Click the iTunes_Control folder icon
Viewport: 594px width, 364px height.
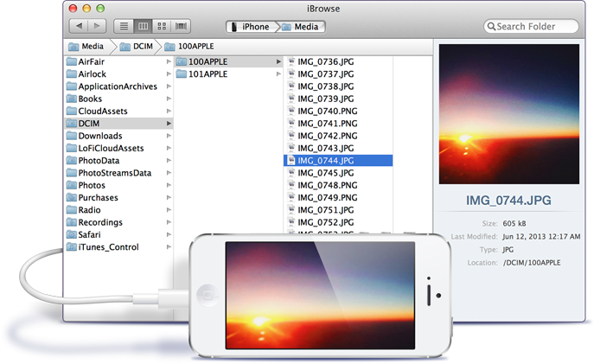point(72,247)
